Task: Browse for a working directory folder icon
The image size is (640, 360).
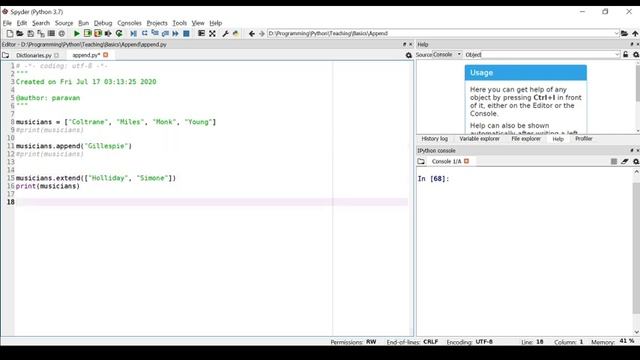Action: coord(624,33)
